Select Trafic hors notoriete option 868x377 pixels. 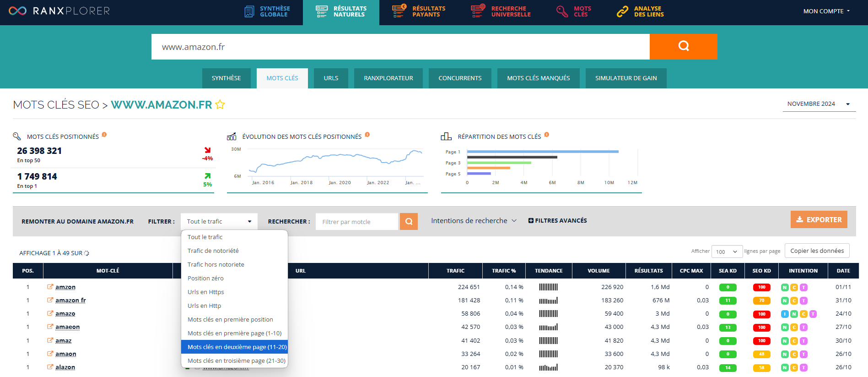[x=234, y=264]
